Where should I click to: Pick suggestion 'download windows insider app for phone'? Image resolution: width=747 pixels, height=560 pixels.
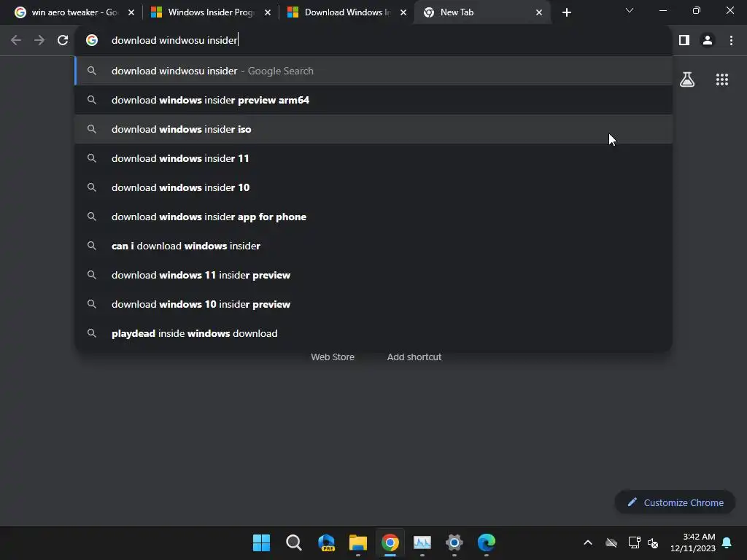(x=373, y=217)
